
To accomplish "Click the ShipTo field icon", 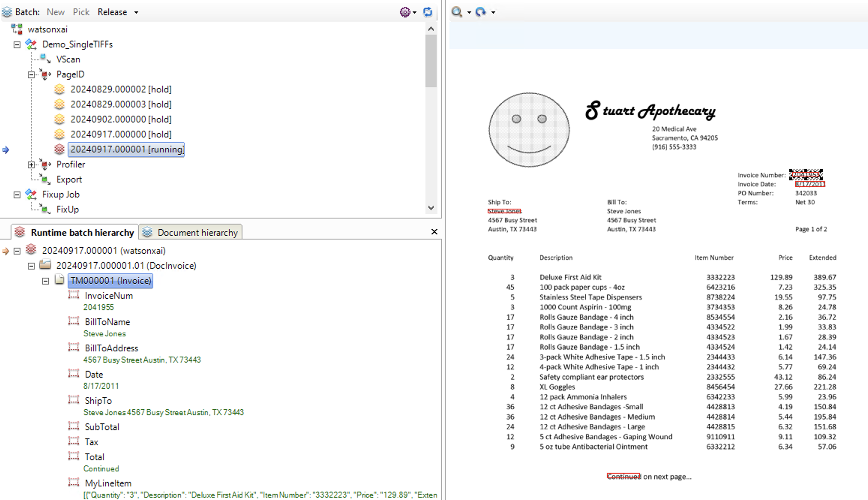I will tap(74, 400).
